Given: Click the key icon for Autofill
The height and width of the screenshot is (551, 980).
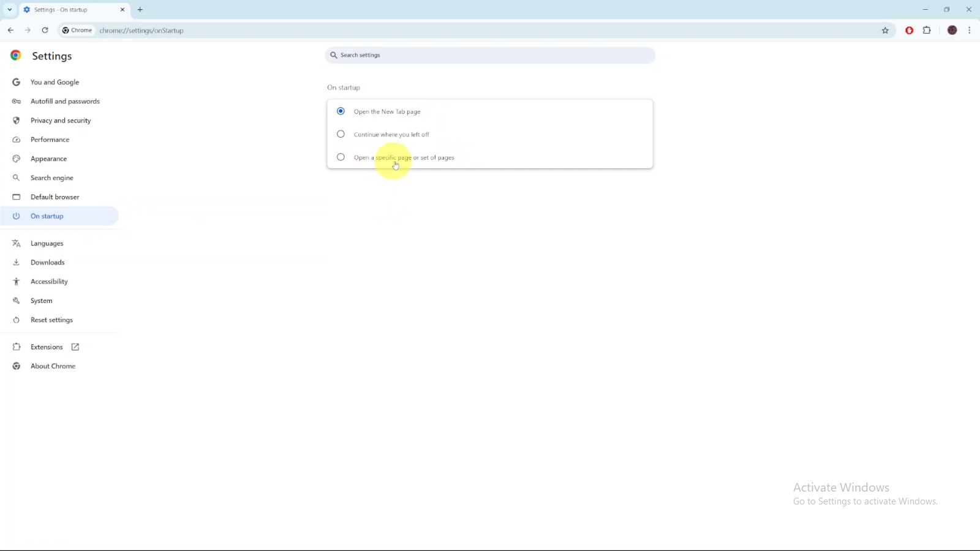Looking at the screenshot, I should coord(17,101).
